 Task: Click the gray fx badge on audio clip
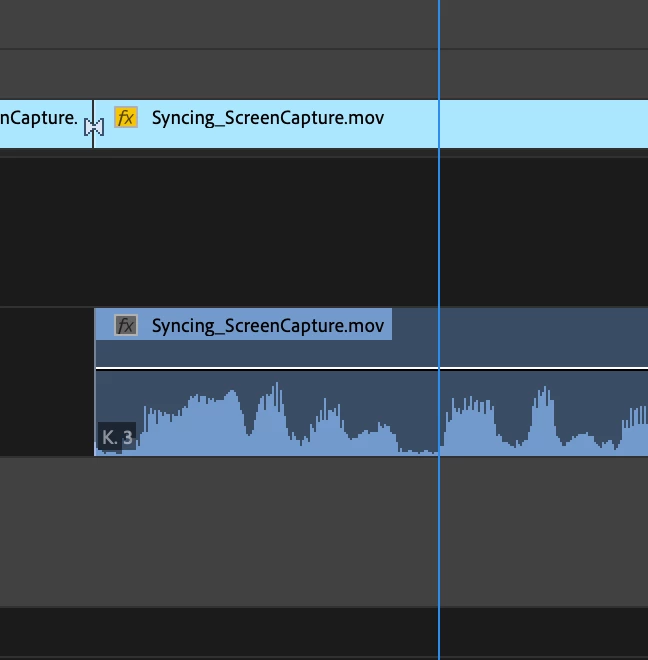coord(126,325)
